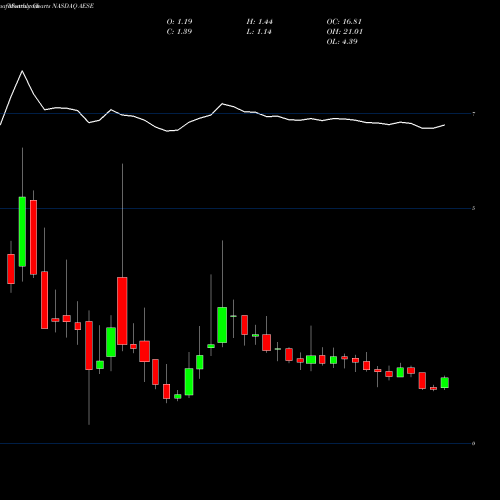Click the price axis label 0
500x500 pixels.
coord(473,443)
